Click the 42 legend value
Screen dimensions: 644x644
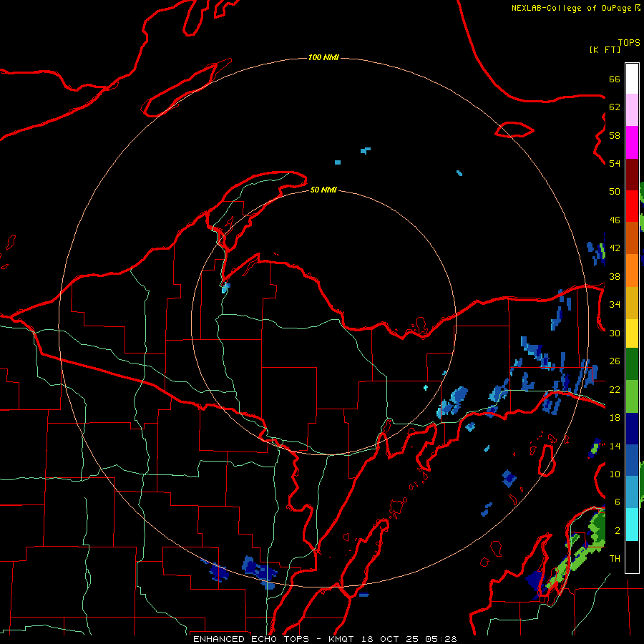615,248
